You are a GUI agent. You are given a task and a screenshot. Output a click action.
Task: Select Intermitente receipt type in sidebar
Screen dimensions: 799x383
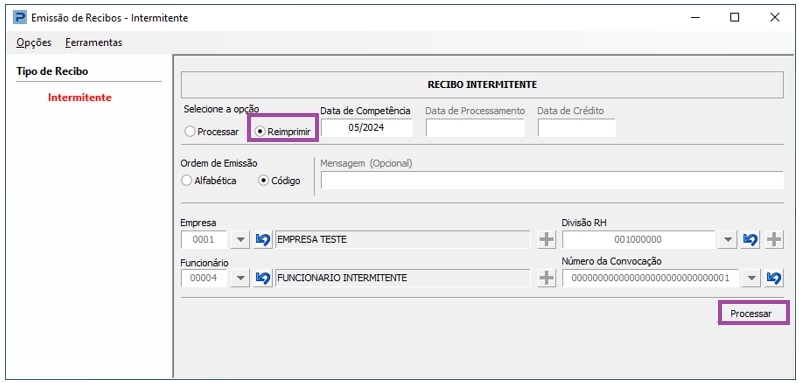(x=79, y=97)
